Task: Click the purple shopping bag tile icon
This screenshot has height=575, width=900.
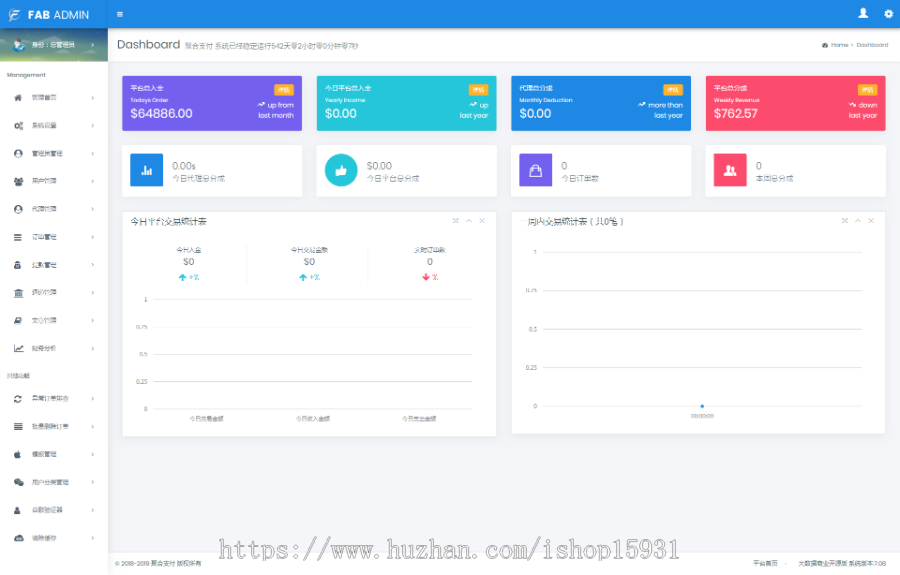Action: coord(536,170)
